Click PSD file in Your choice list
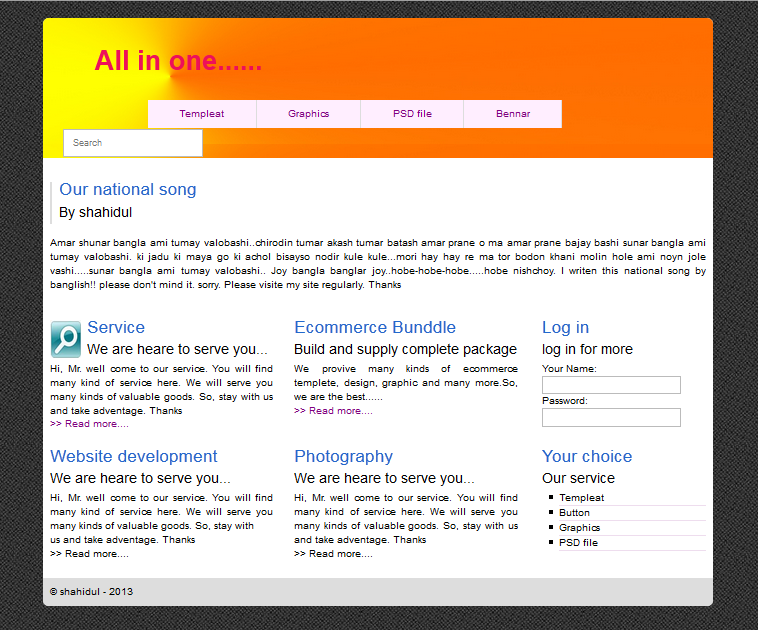The image size is (758, 630). [x=579, y=542]
